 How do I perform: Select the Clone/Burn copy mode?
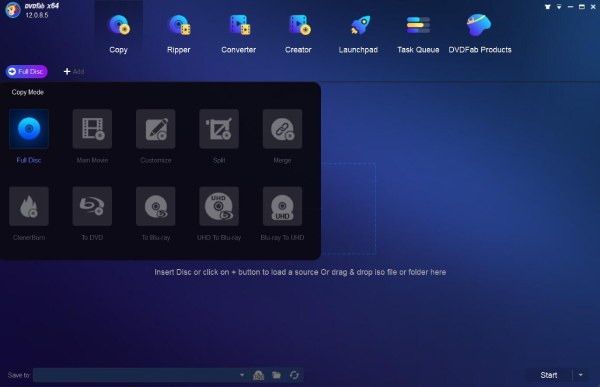pos(29,206)
